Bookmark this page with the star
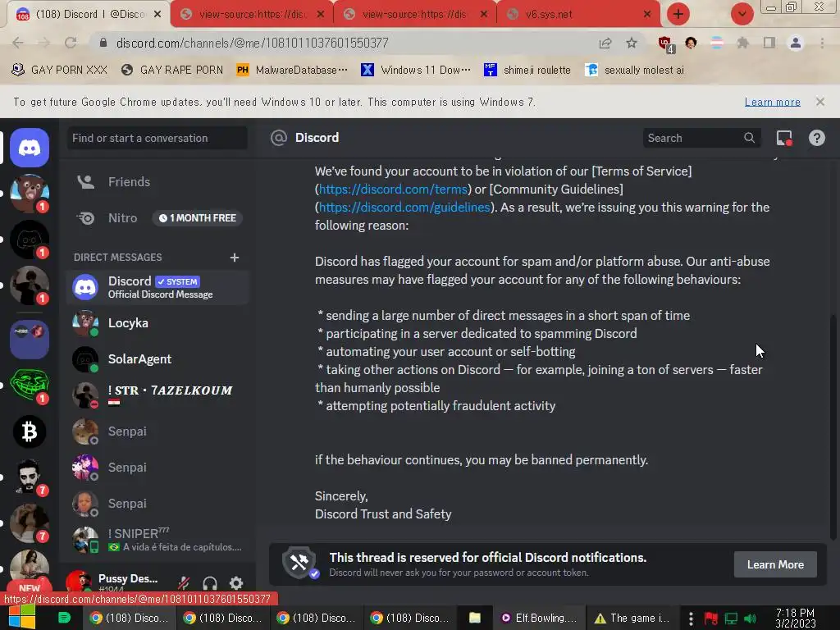 point(632,43)
